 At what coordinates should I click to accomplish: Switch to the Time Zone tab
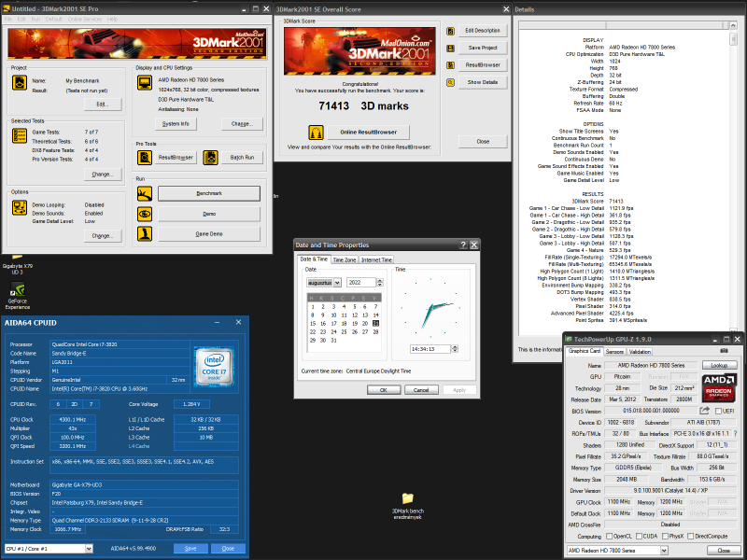(345, 260)
